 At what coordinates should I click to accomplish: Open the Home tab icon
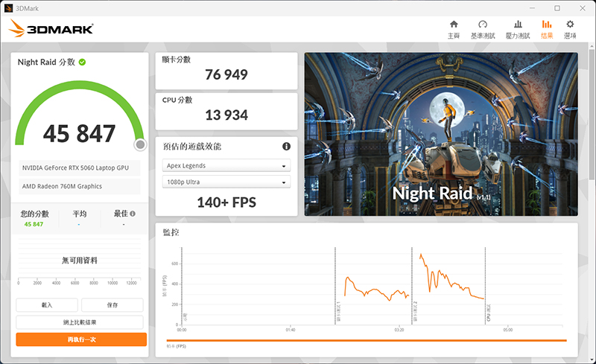[x=454, y=25]
